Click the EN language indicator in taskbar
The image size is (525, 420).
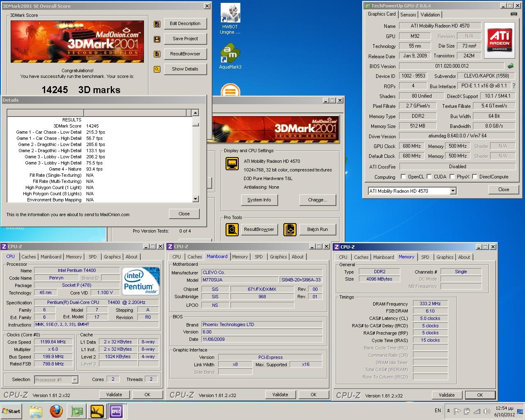(x=438, y=411)
